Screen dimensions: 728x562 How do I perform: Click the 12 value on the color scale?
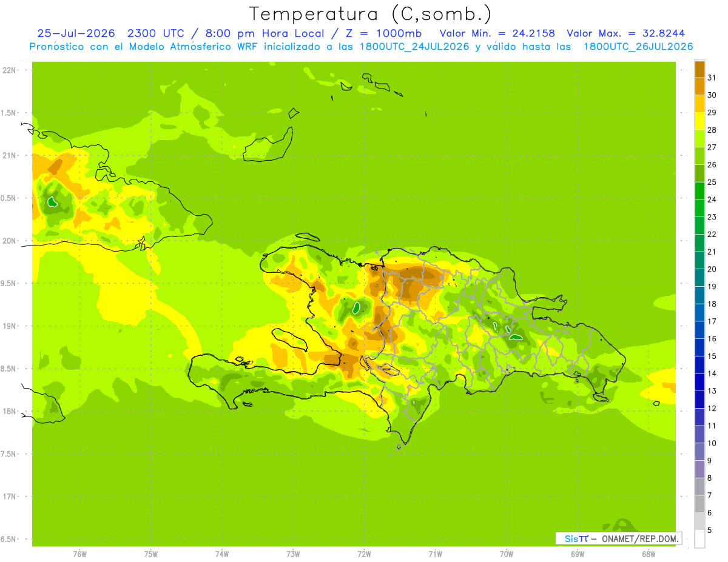click(x=712, y=408)
